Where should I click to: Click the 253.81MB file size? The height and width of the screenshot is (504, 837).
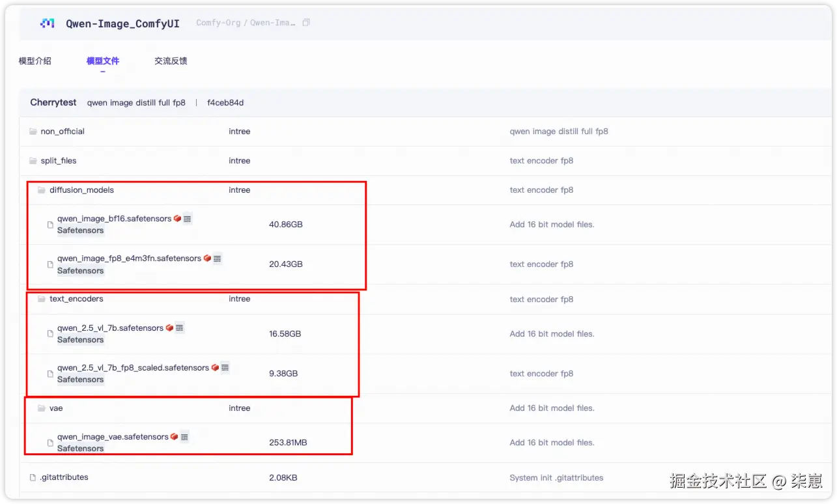coord(288,443)
